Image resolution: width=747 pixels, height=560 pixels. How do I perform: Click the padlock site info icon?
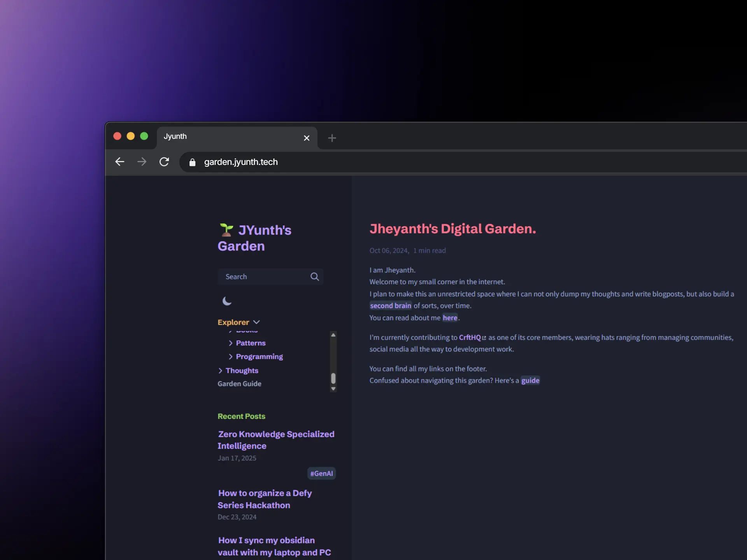192,162
